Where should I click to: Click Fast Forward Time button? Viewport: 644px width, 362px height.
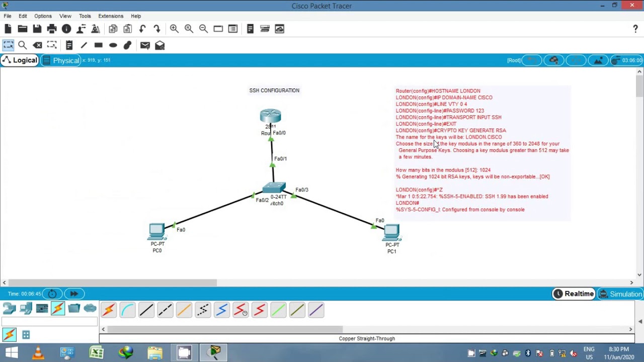tap(74, 294)
